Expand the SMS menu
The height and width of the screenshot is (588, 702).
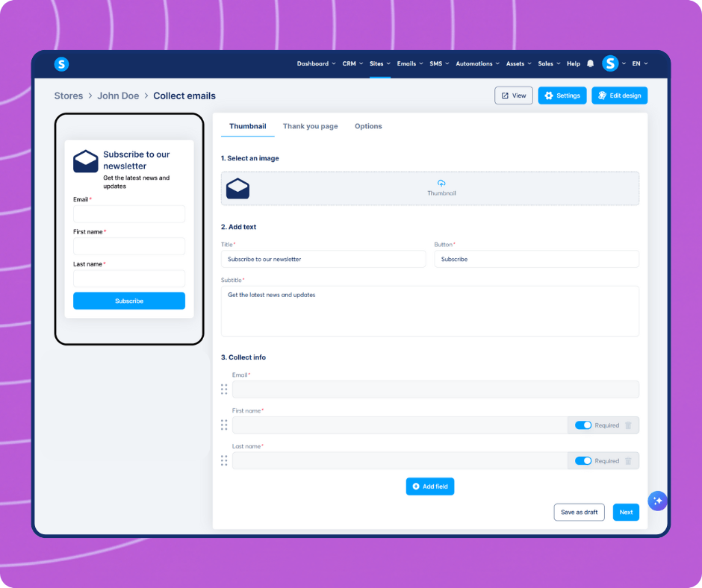(x=439, y=63)
